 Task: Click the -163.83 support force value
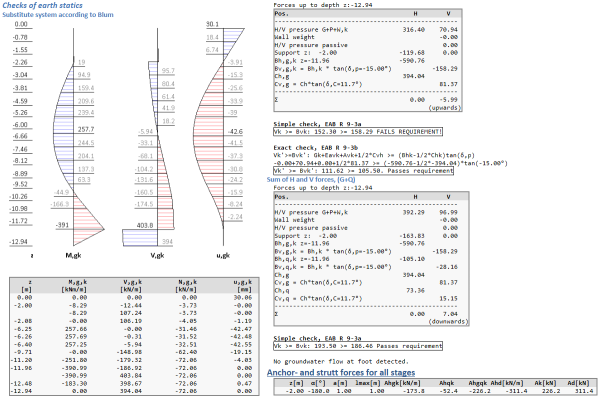tap(412, 236)
